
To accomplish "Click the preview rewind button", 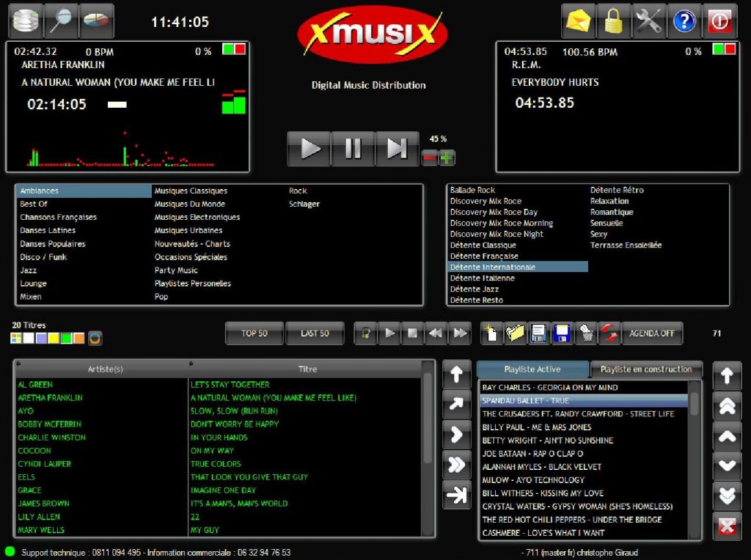I will (x=436, y=333).
